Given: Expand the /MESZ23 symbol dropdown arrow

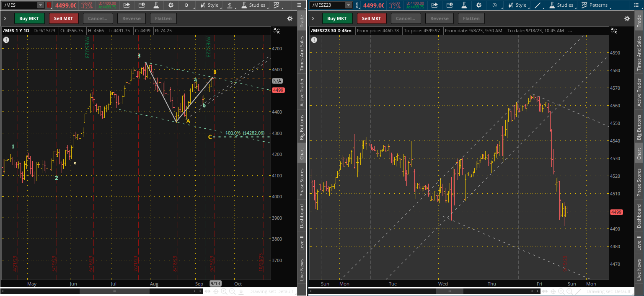Looking at the screenshot, I should click(349, 5).
